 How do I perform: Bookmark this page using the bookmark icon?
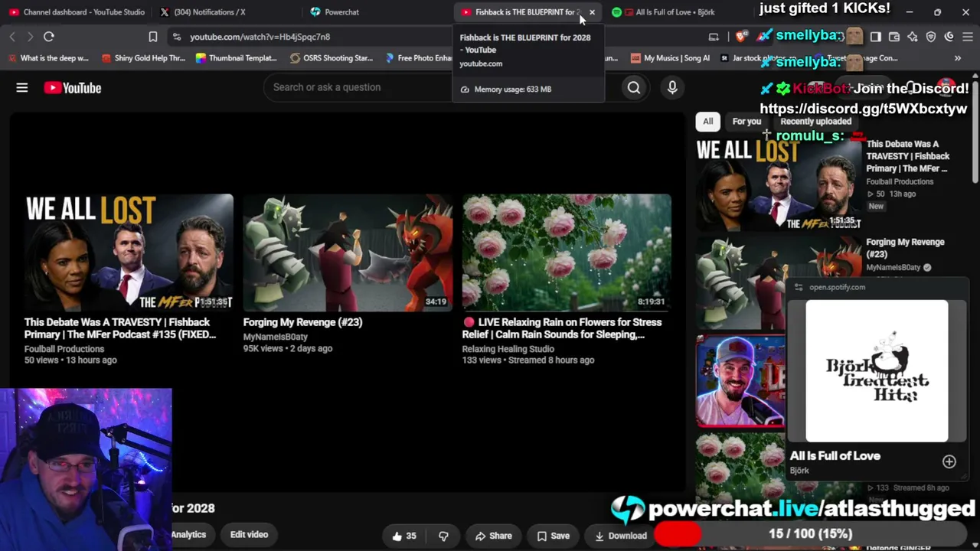[x=153, y=37]
